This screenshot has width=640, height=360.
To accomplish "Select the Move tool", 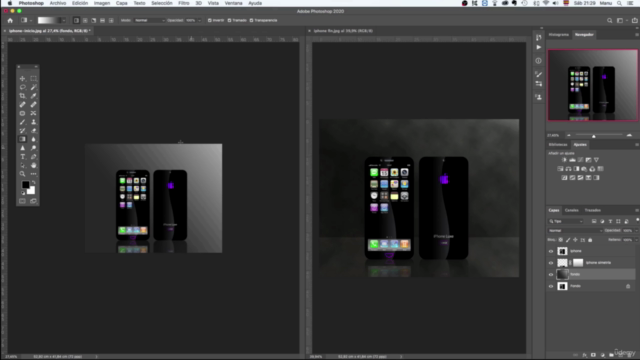I will (x=22, y=78).
